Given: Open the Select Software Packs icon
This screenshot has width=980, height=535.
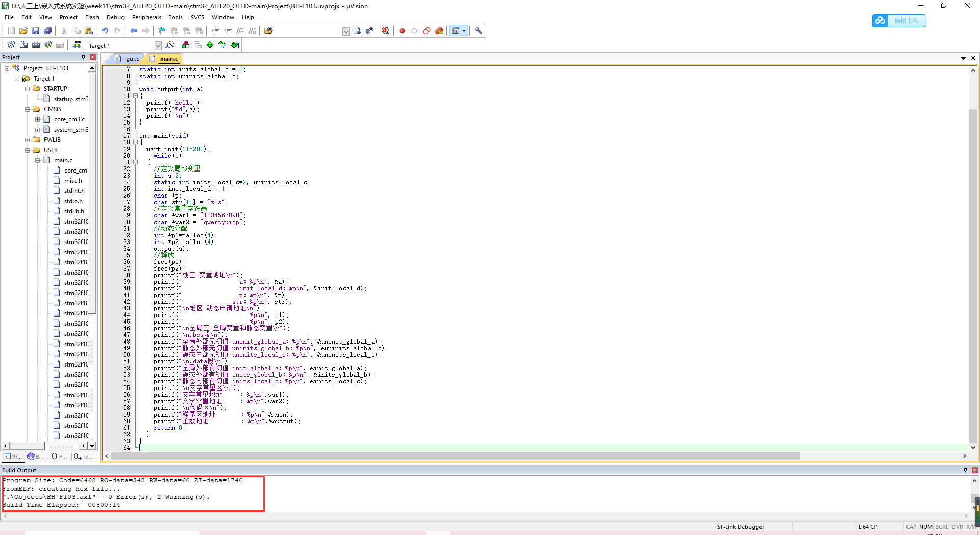Looking at the screenshot, I should click(x=223, y=45).
